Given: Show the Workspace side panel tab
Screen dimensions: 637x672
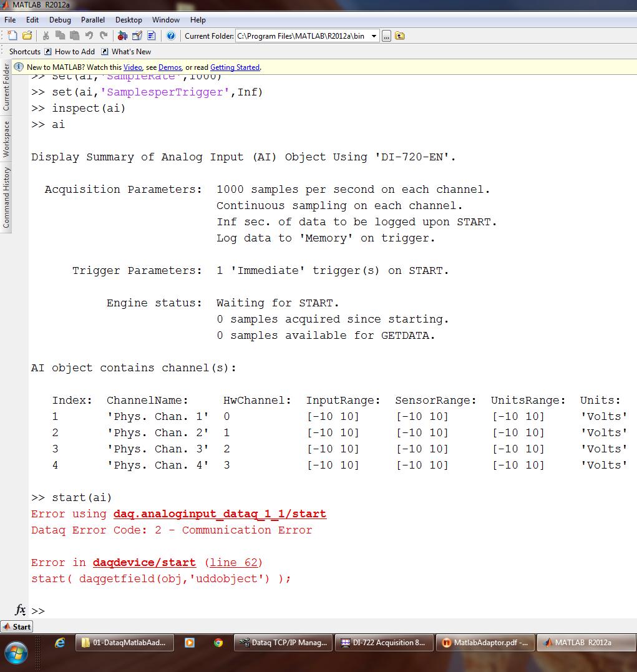Looking at the screenshot, I should (6, 139).
